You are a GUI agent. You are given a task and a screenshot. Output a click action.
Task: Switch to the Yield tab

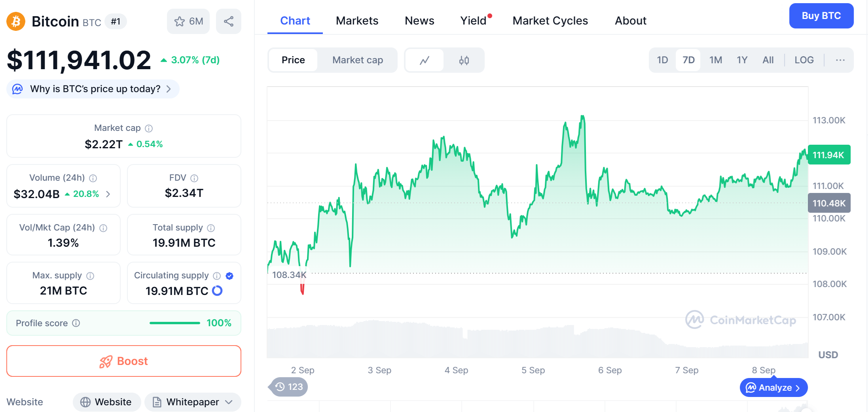click(474, 21)
